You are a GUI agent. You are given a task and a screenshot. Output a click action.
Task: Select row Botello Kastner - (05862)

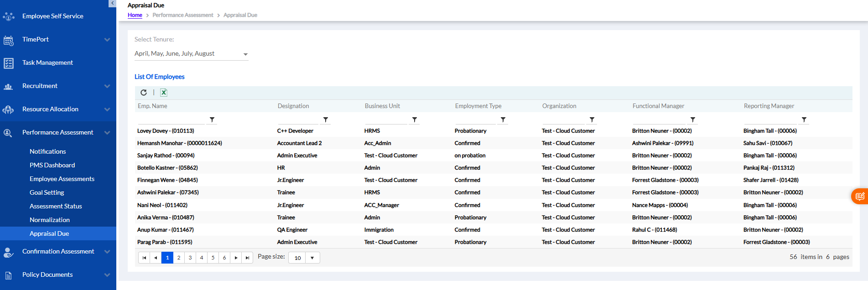pos(494,168)
